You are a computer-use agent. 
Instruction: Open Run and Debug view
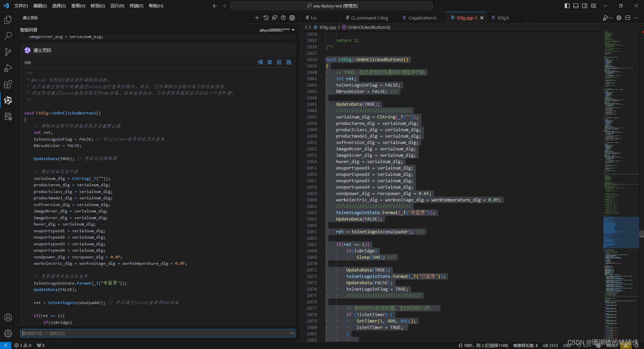[8, 68]
